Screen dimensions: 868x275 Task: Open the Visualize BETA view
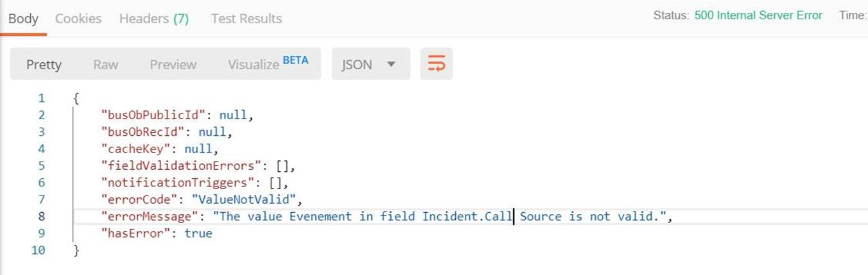(x=268, y=64)
